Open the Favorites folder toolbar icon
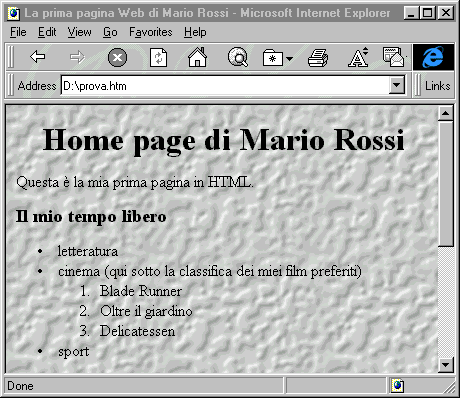The height and width of the screenshot is (398, 460). (x=273, y=58)
